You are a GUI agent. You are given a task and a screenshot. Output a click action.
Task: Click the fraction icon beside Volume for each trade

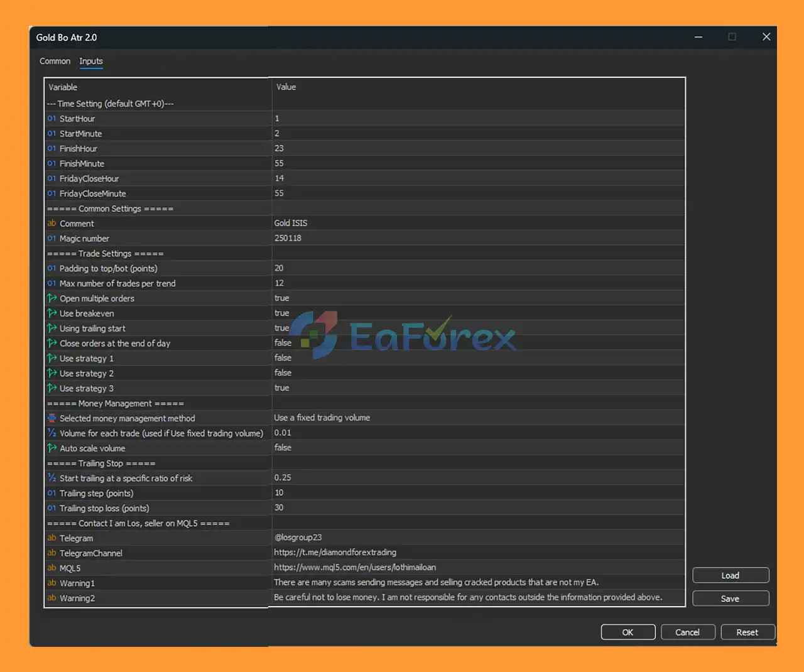52,433
